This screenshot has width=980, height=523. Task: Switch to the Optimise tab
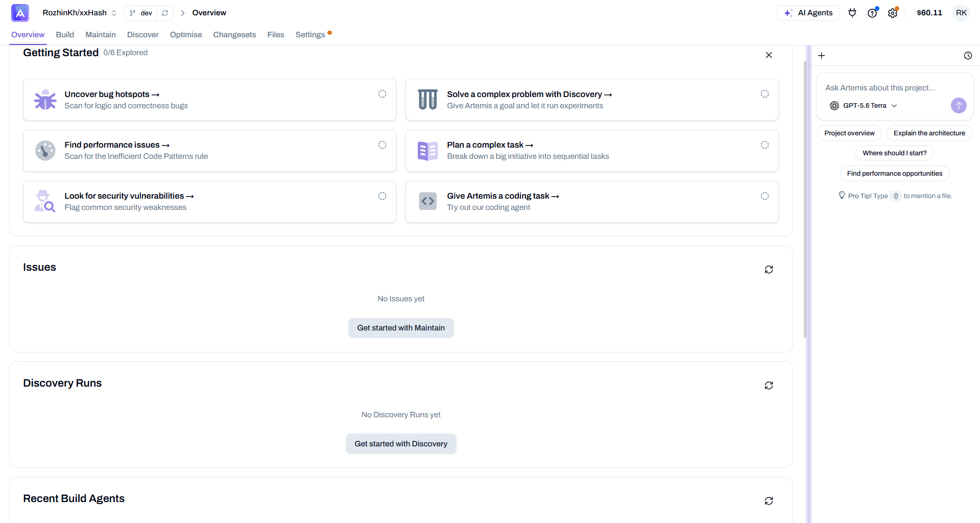point(186,35)
